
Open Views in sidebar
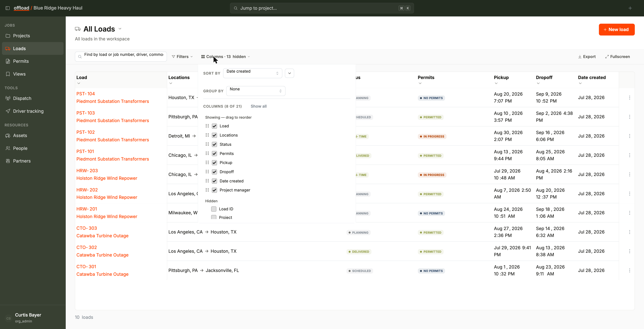33,74
